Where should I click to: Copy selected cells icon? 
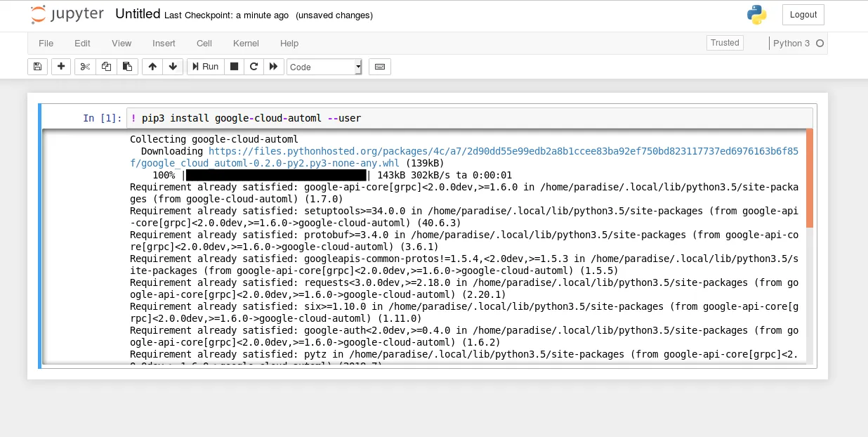point(106,67)
